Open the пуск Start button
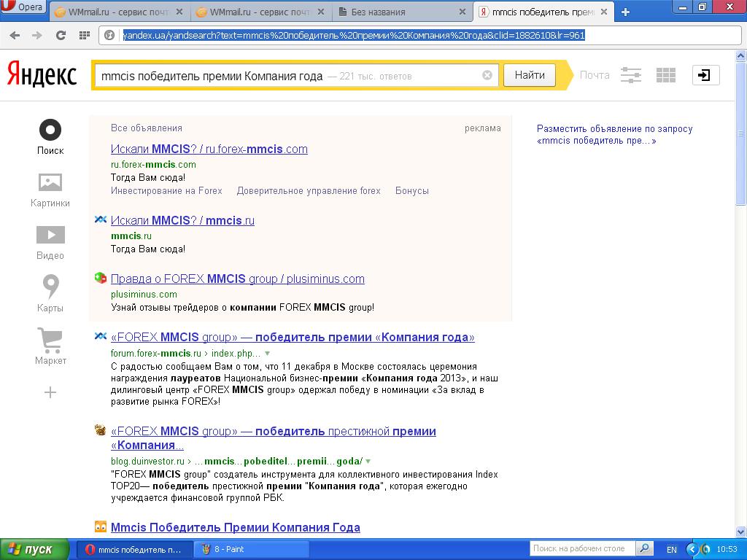747x560 pixels. pyautogui.click(x=35, y=549)
